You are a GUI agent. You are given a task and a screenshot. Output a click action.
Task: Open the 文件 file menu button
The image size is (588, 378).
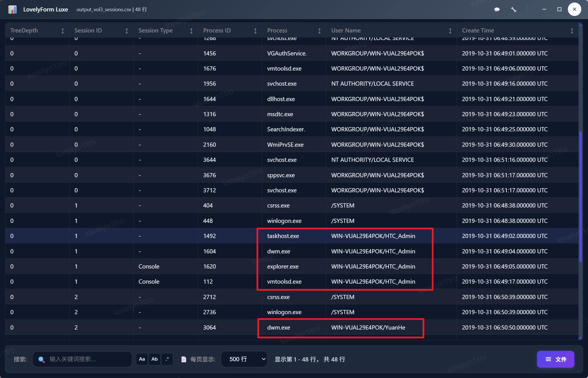pyautogui.click(x=556, y=359)
